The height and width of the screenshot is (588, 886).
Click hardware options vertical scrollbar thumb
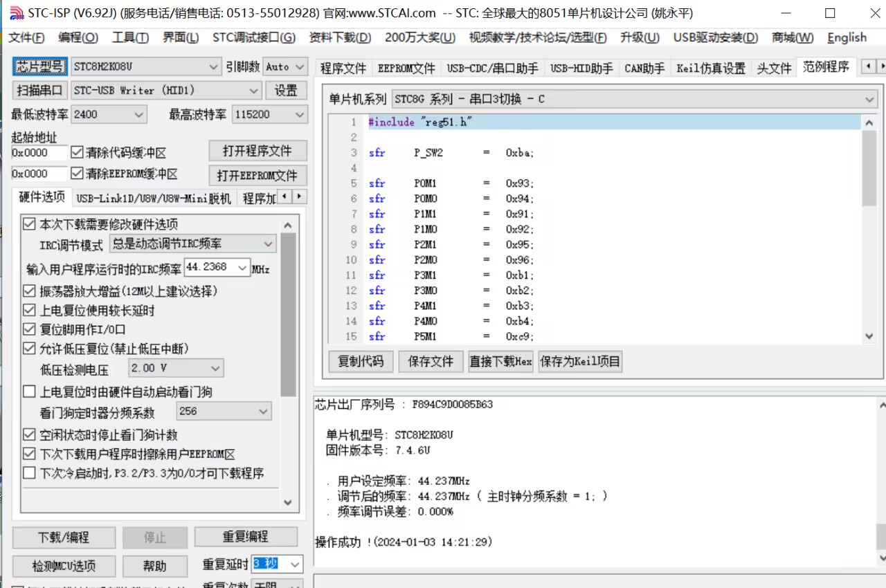[288, 315]
